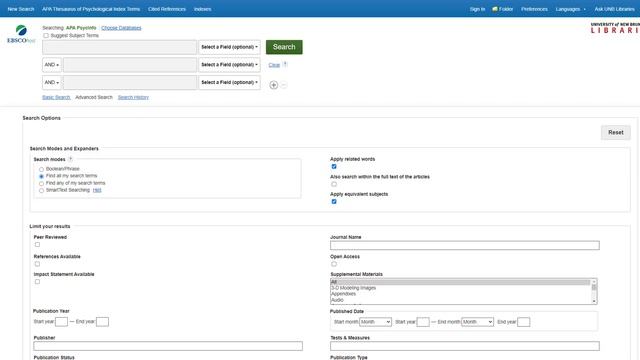Select 3-D Modeling Images in Supplemental Materials
This screenshot has height=360, width=640.
(460, 288)
